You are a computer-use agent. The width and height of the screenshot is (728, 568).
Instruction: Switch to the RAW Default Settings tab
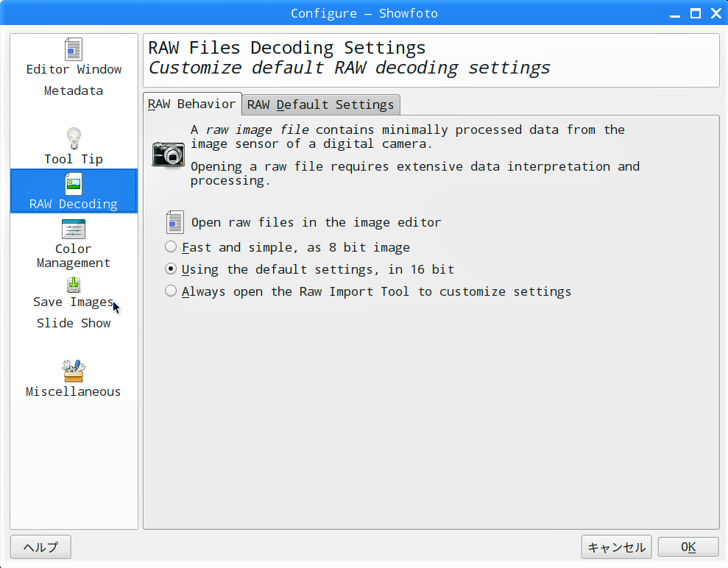point(321,105)
